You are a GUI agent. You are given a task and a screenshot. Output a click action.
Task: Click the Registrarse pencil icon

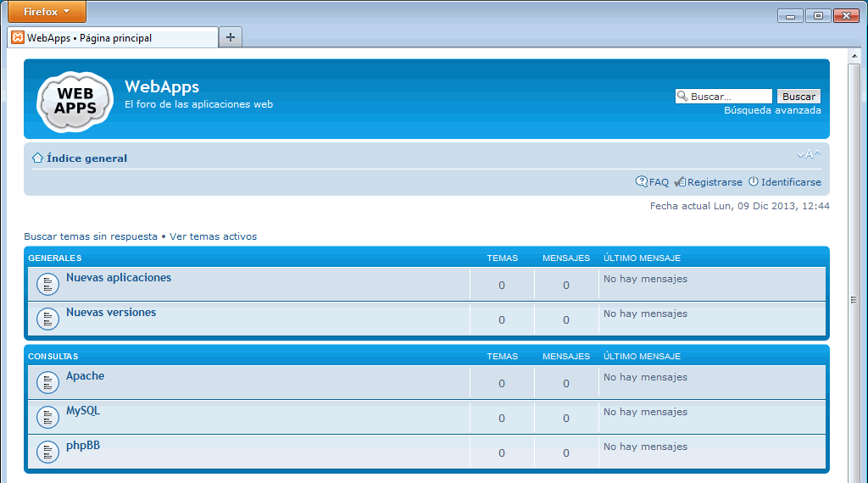pyautogui.click(x=680, y=182)
